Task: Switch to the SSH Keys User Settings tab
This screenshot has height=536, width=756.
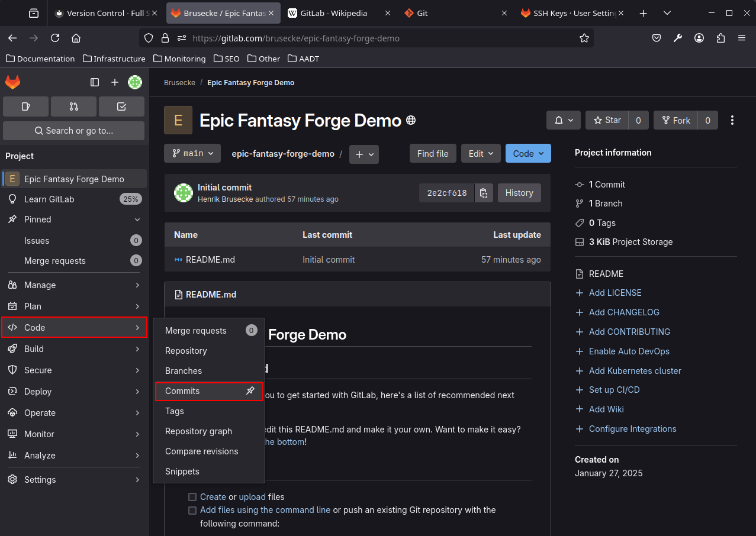Action: coord(573,13)
